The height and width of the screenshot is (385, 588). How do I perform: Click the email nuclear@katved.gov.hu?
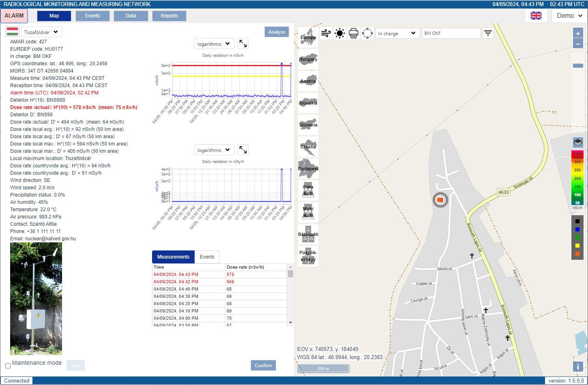point(50,239)
